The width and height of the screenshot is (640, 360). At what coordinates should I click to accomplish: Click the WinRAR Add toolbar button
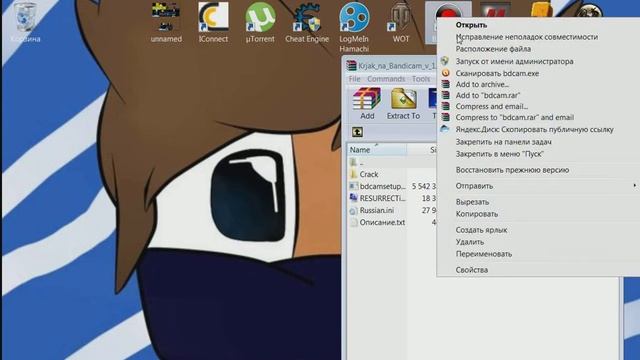pyautogui.click(x=367, y=104)
